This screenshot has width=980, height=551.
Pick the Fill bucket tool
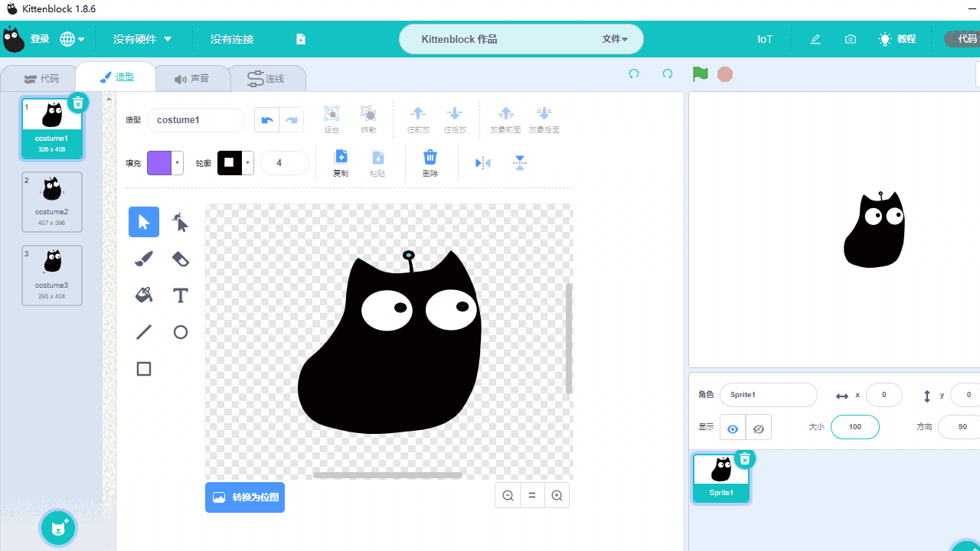[x=144, y=295]
